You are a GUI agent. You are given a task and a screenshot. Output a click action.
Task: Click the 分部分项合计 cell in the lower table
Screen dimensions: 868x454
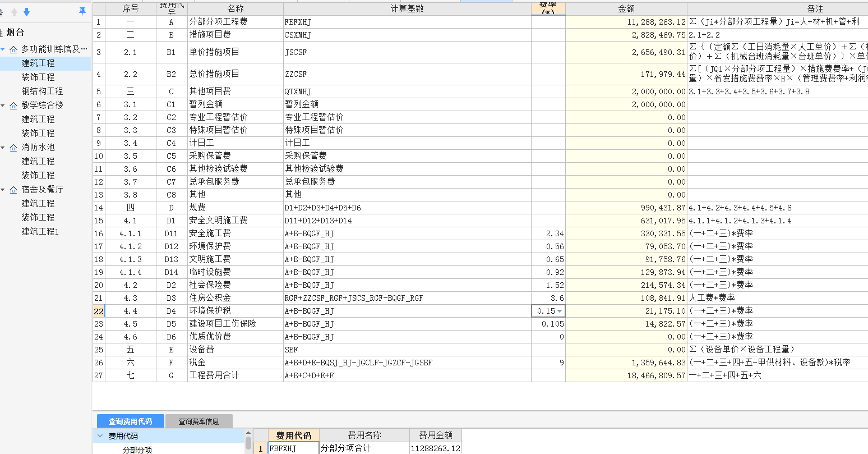click(364, 448)
